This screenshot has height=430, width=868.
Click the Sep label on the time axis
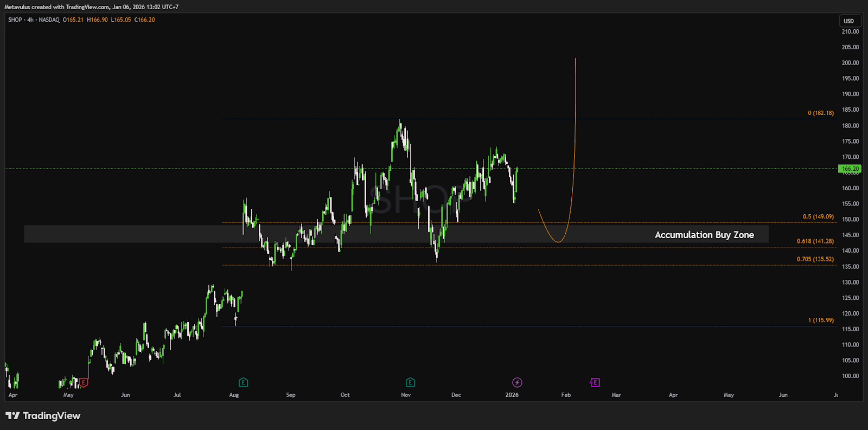291,395
